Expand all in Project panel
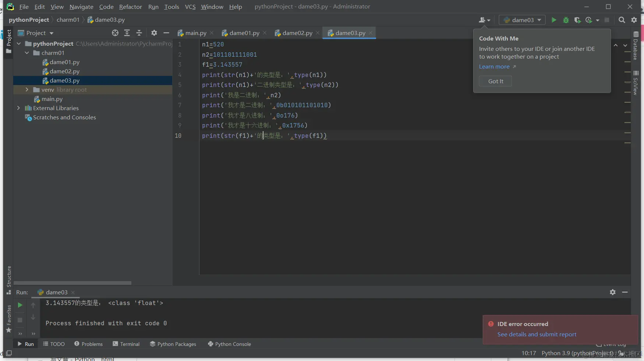This screenshot has height=361, width=644. coord(127,33)
